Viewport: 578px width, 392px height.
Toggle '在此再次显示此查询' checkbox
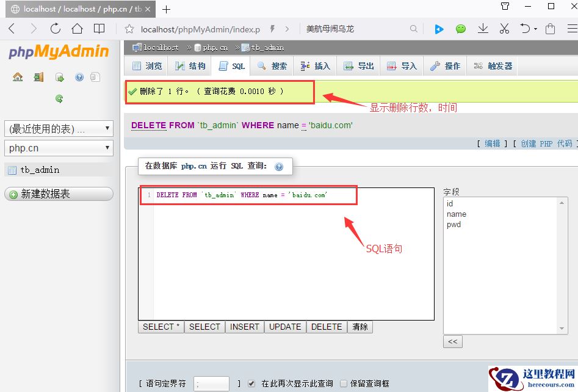coord(251,383)
